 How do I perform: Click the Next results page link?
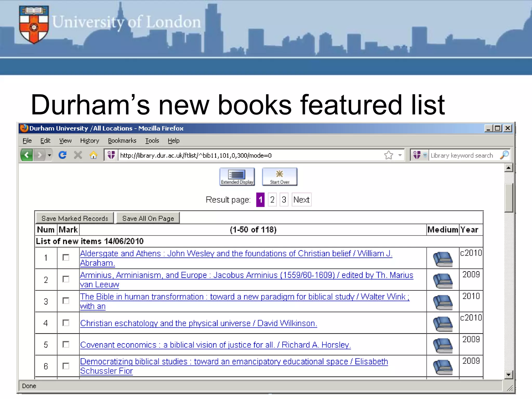point(301,199)
